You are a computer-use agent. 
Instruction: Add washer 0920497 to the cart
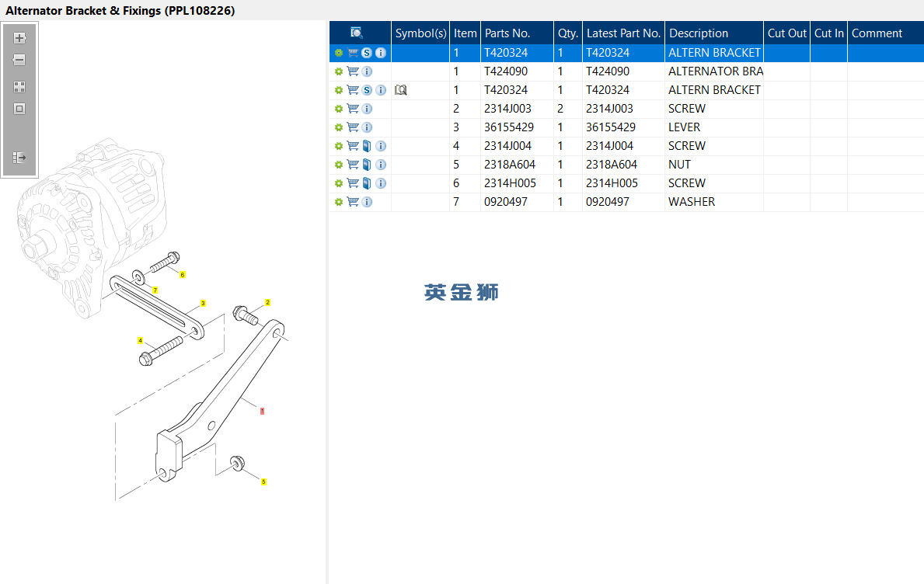(x=353, y=202)
